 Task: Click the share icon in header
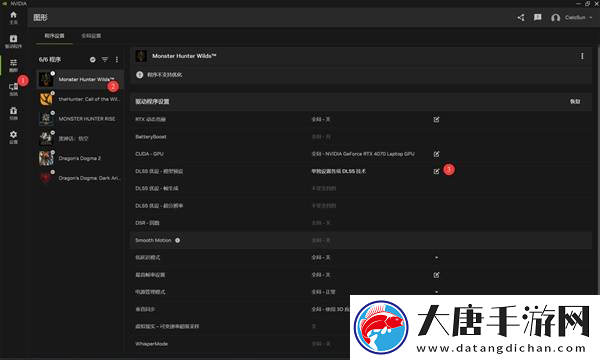521,17
